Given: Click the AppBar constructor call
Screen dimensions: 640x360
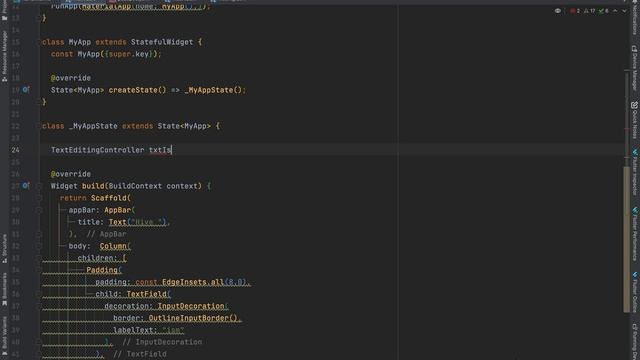Looking at the screenshot, I should click(118, 210).
